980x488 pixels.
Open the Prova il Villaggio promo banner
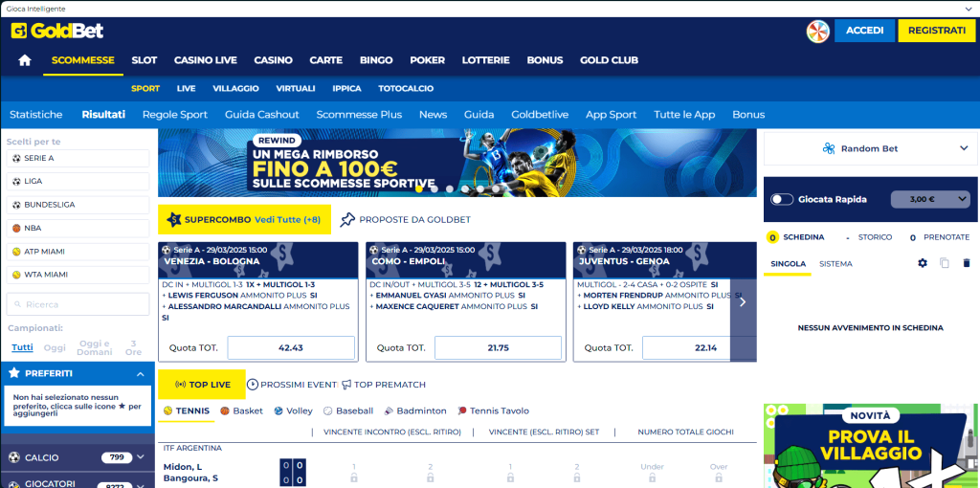tap(871, 446)
